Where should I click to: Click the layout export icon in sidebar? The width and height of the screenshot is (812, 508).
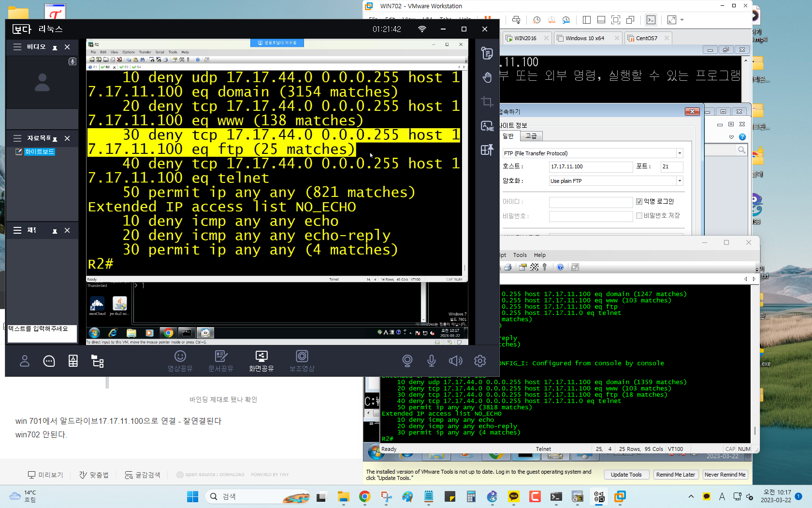point(487,150)
